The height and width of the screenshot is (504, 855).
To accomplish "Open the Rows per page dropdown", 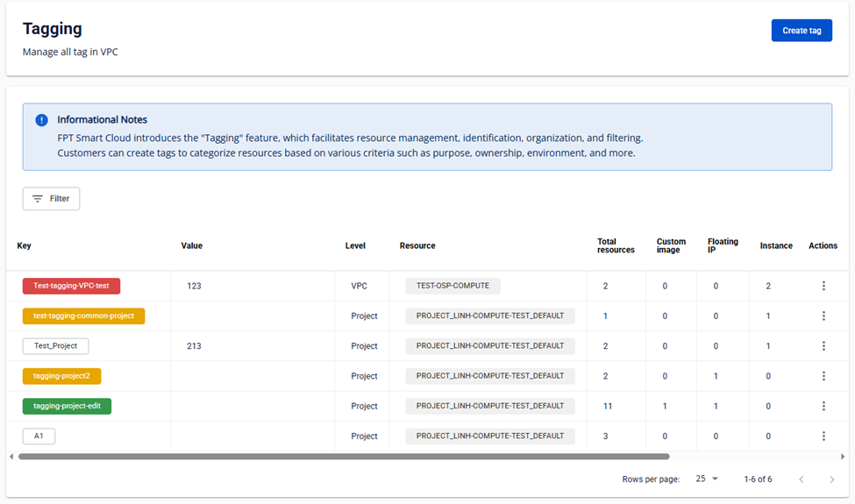I will point(707,479).
